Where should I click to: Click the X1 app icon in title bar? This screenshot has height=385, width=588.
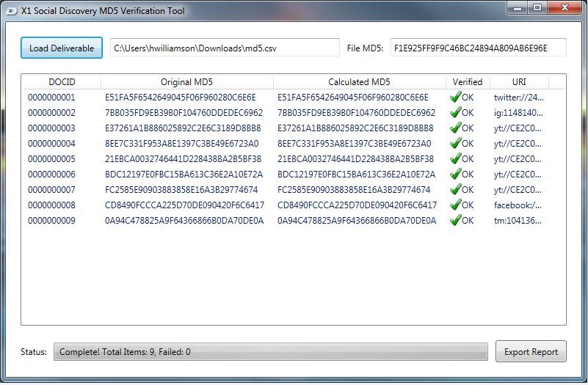click(x=10, y=11)
